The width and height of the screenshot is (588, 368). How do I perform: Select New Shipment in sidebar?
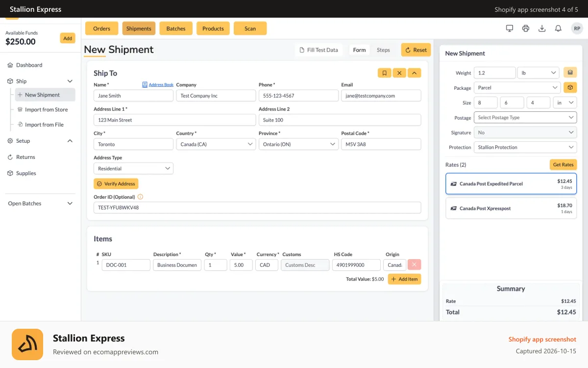point(45,95)
